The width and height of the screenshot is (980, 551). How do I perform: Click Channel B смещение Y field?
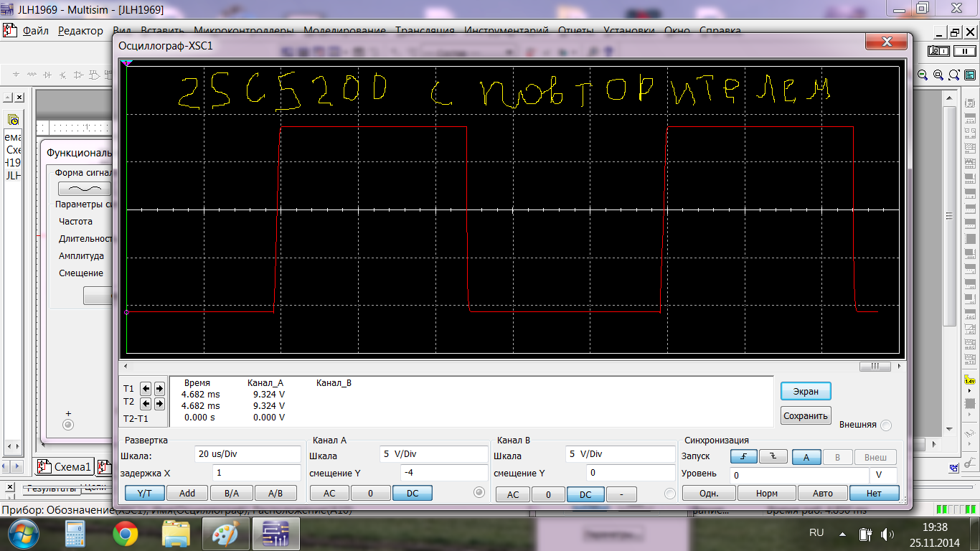pos(631,473)
